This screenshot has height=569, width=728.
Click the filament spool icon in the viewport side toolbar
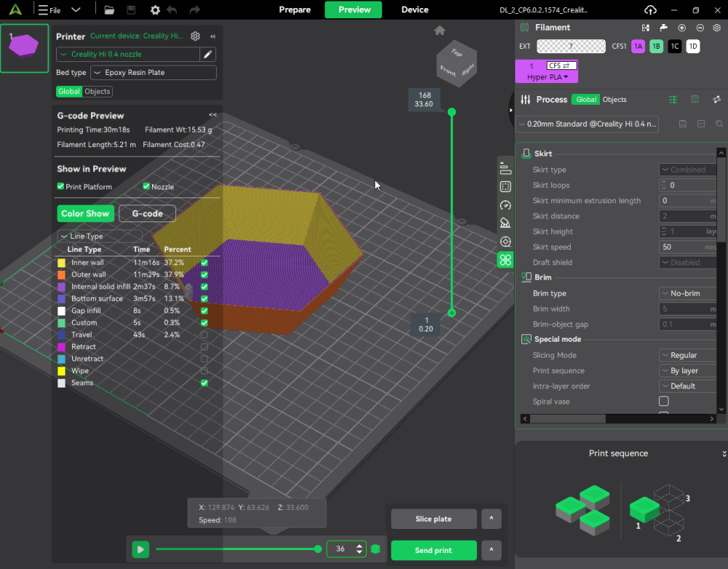pos(505,242)
